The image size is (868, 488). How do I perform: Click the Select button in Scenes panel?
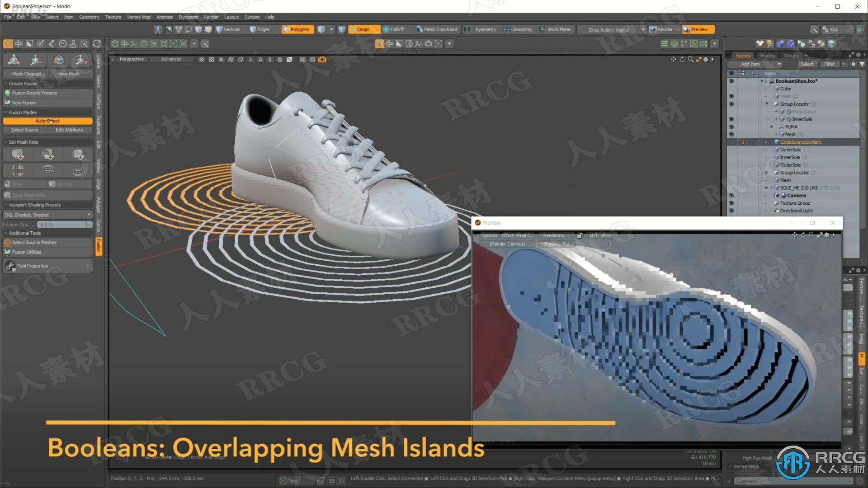click(x=807, y=64)
